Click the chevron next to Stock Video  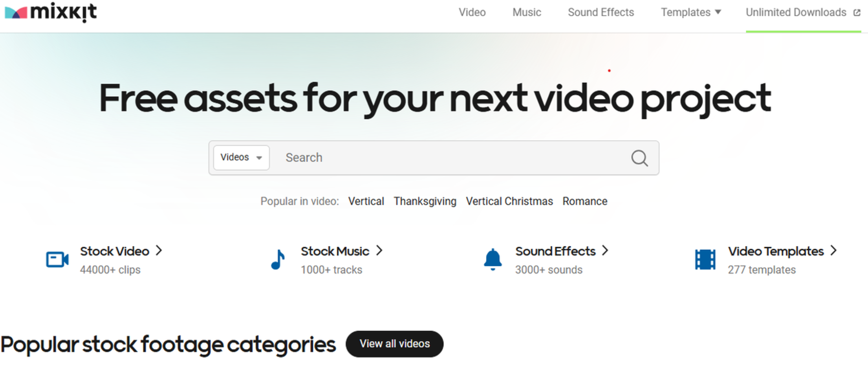point(159,251)
